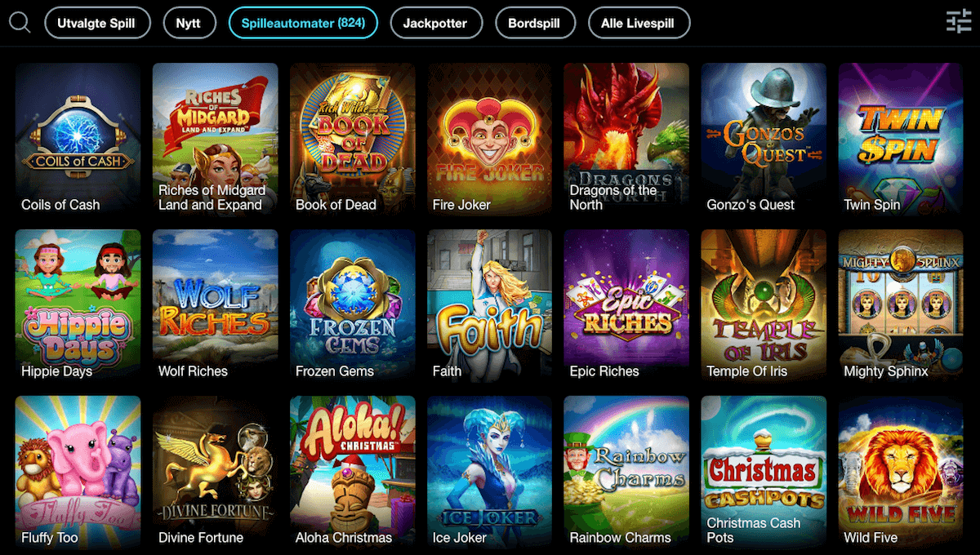The image size is (980, 555).
Task: Show the Bordspill category
Action: pyautogui.click(x=534, y=24)
